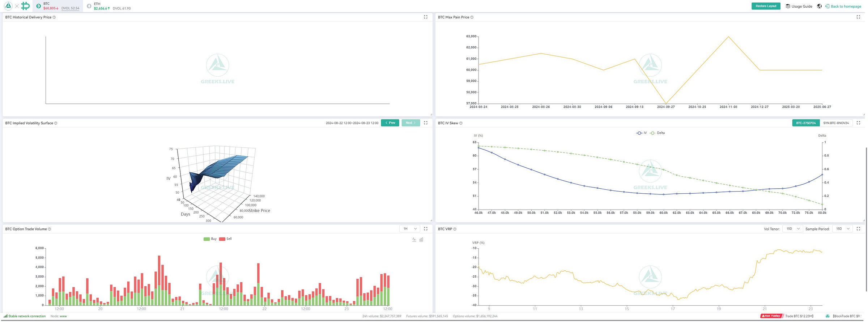868x322 pixels.
Task: Expand BTC IV Skew panel to fullscreen
Action: [x=858, y=123]
